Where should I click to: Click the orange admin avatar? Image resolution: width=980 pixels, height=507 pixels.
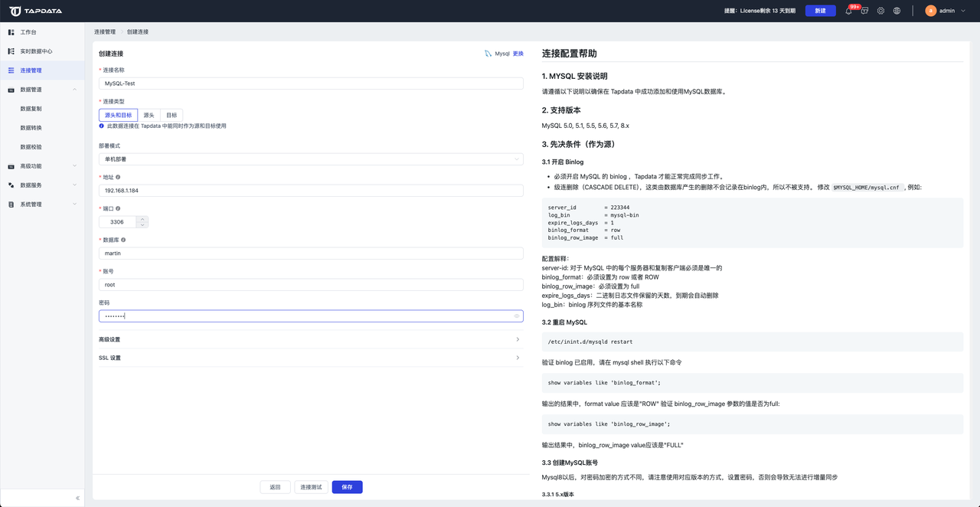[x=930, y=11]
